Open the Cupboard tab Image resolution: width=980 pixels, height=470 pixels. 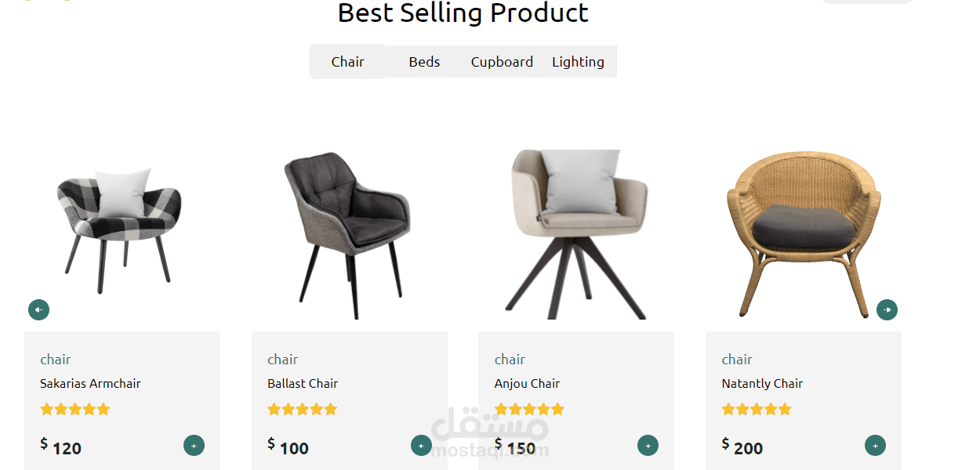502,62
